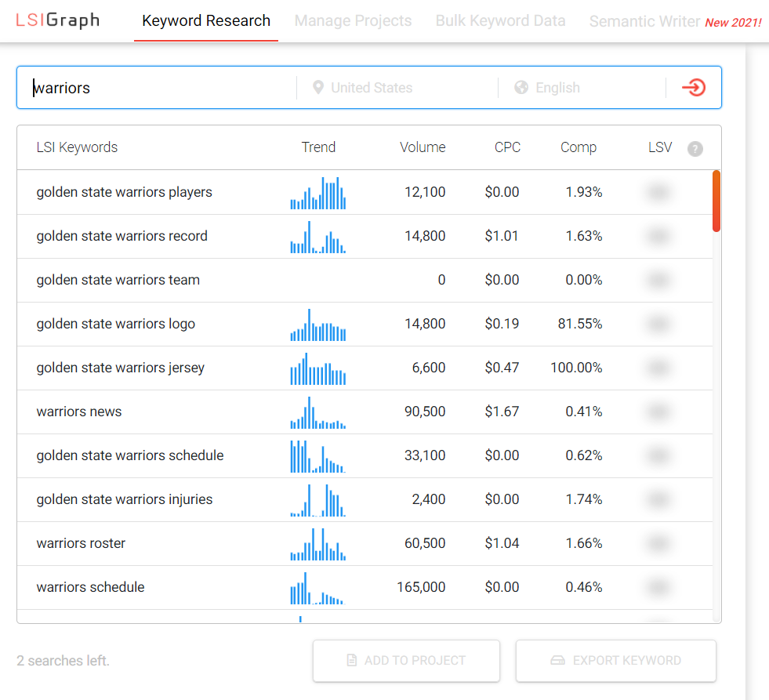Image resolution: width=769 pixels, height=700 pixels.
Task: Click the LSV column header
Action: 659,147
